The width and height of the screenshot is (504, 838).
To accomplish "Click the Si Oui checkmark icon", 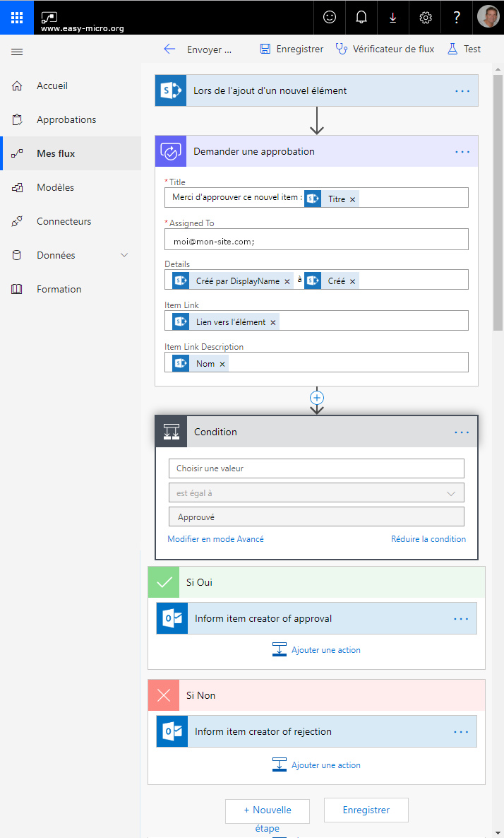I will tap(163, 582).
